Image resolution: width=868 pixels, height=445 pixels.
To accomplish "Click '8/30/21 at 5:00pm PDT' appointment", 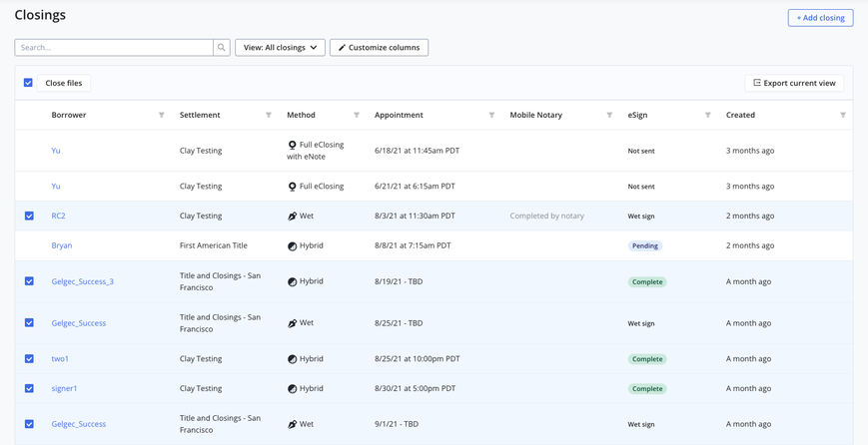I will coord(416,388).
